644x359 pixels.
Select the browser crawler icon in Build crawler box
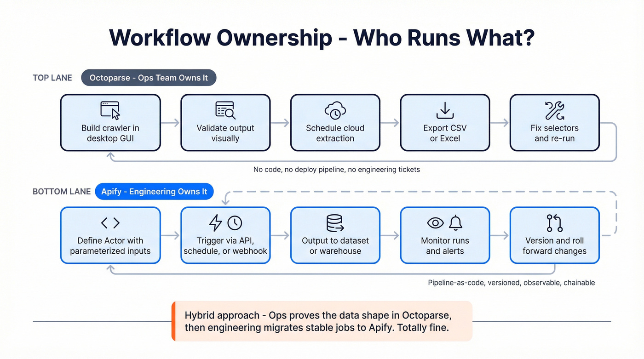110,110
